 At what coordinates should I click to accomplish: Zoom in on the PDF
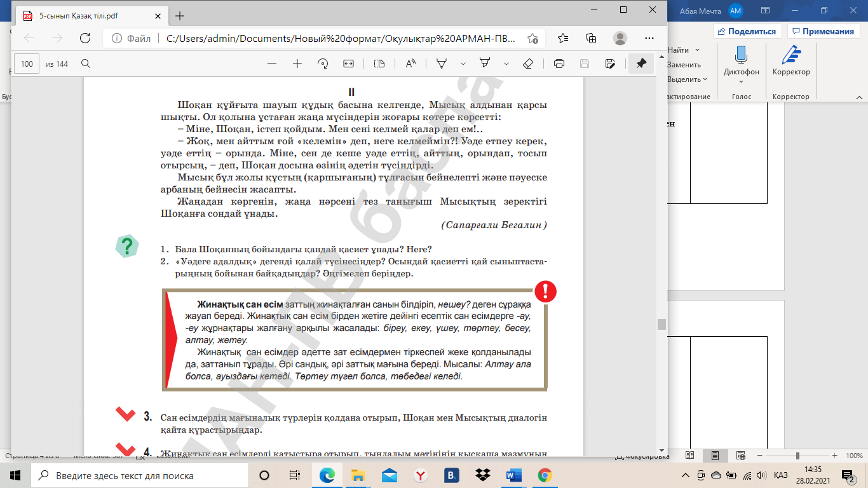point(297,64)
